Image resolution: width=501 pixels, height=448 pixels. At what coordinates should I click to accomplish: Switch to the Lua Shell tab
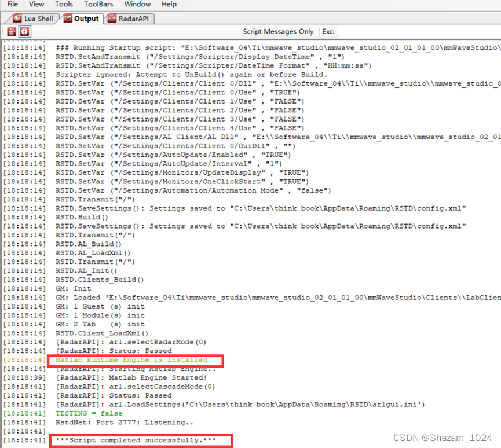(x=33, y=19)
